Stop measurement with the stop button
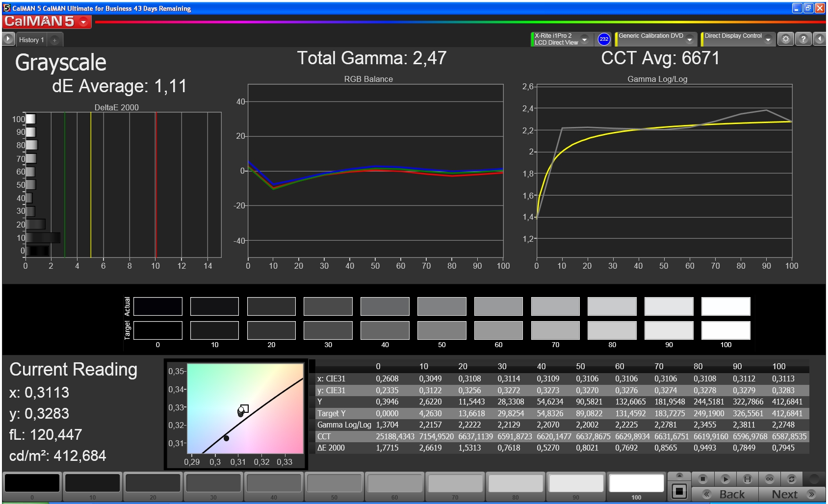The height and width of the screenshot is (504, 828). [703, 479]
